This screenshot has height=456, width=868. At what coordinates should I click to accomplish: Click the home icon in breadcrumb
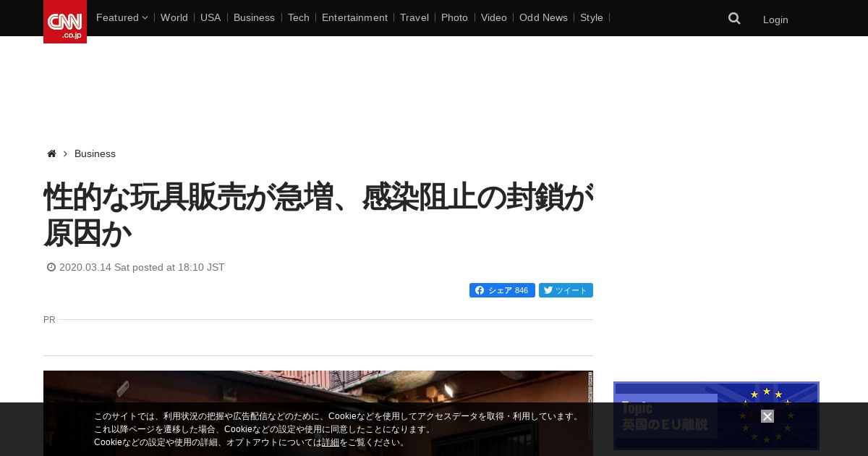tap(51, 153)
